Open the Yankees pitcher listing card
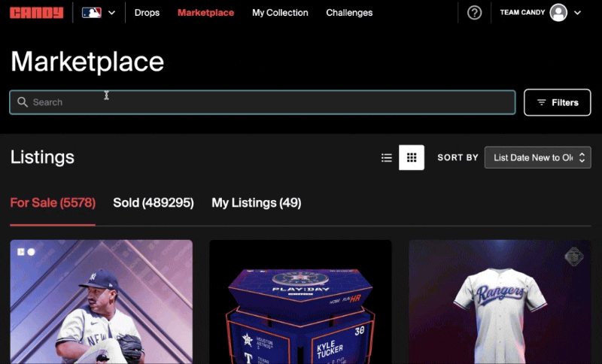602x364 pixels. (x=102, y=302)
